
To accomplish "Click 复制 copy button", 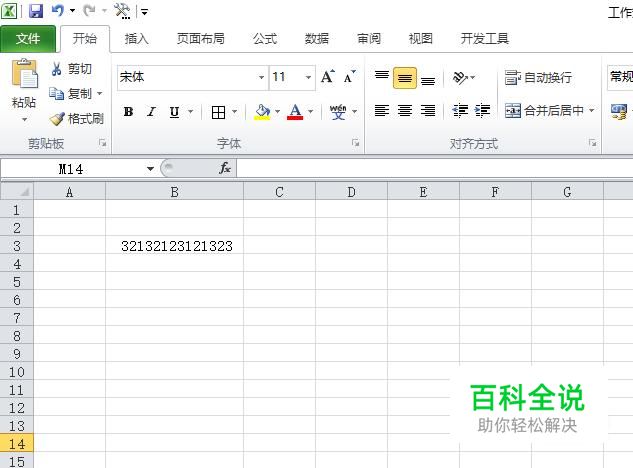I will 70,94.
